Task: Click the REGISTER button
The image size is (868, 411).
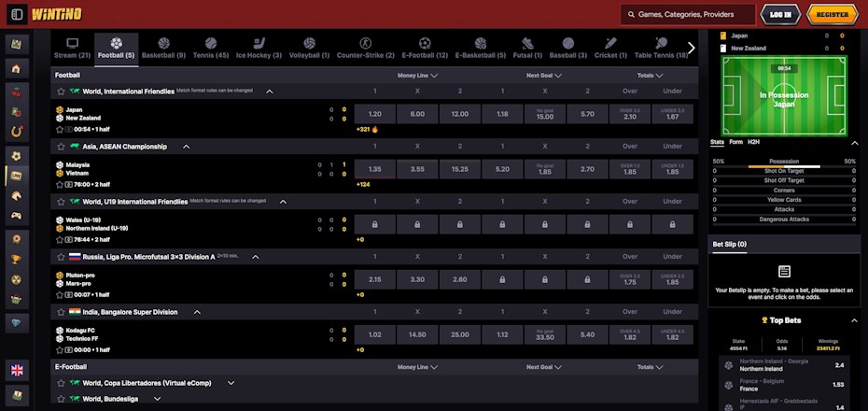Action: point(833,14)
